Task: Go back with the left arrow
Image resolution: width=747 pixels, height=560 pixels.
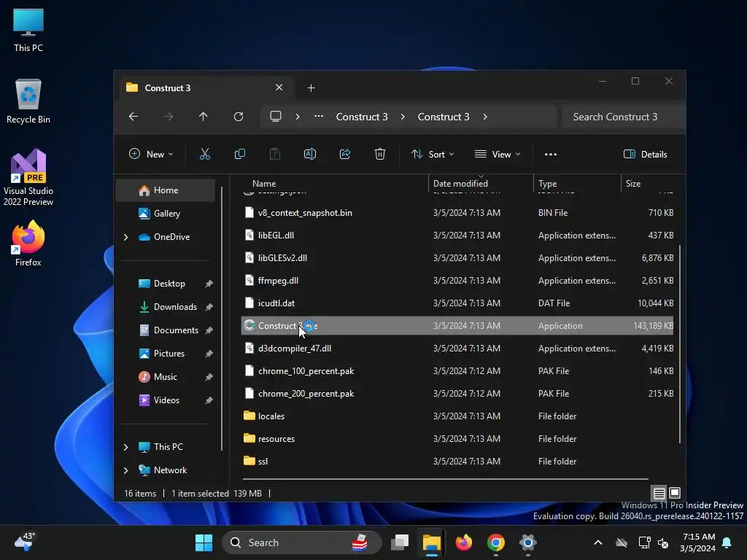Action: 133,117
